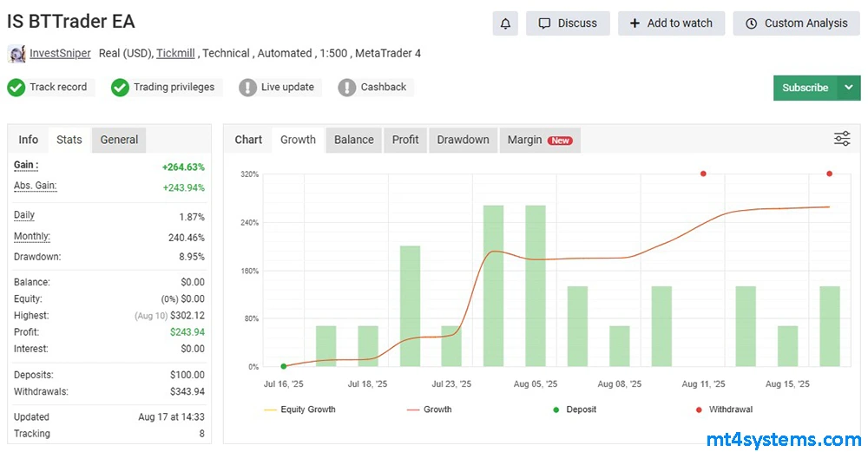868x452 pixels.
Task: Open the Drawdown chart tab
Action: [x=463, y=140]
